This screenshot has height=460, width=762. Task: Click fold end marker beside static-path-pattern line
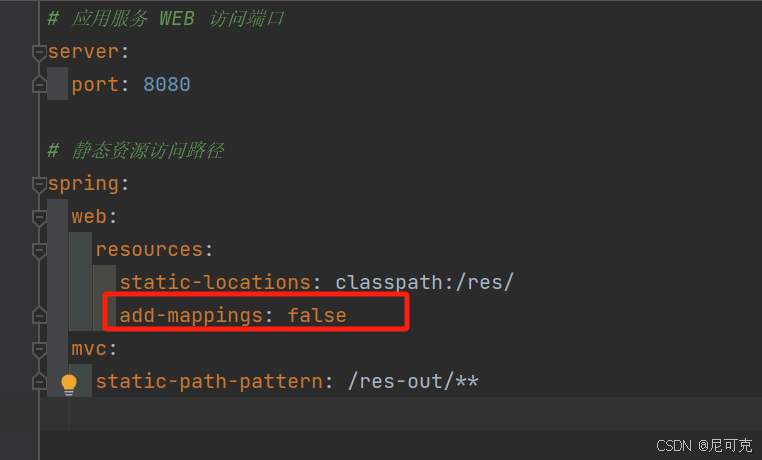(x=39, y=382)
